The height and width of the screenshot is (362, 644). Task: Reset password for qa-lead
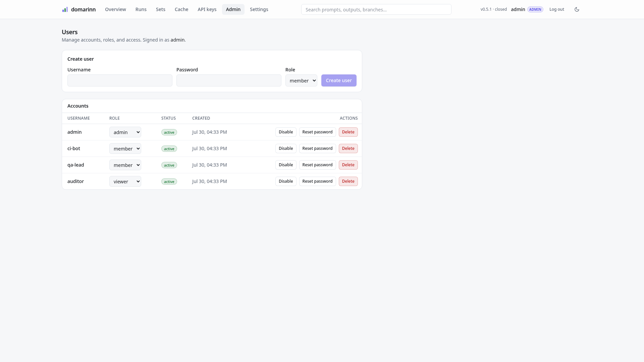317,165
